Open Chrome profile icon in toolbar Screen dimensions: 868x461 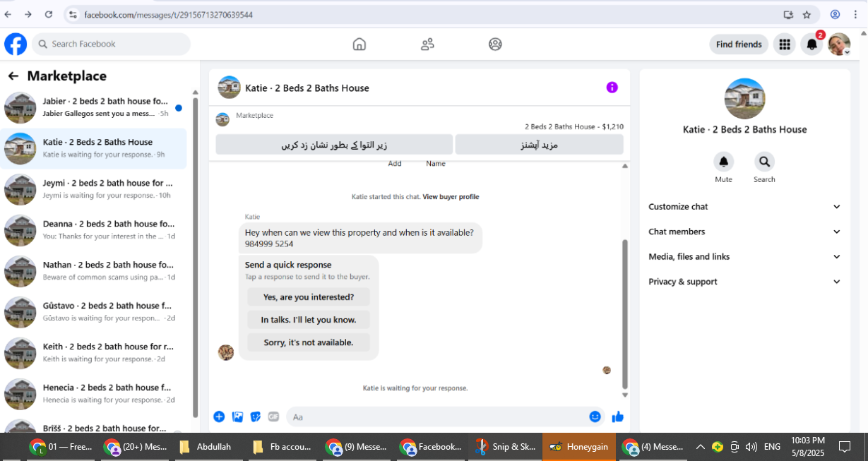(x=835, y=14)
